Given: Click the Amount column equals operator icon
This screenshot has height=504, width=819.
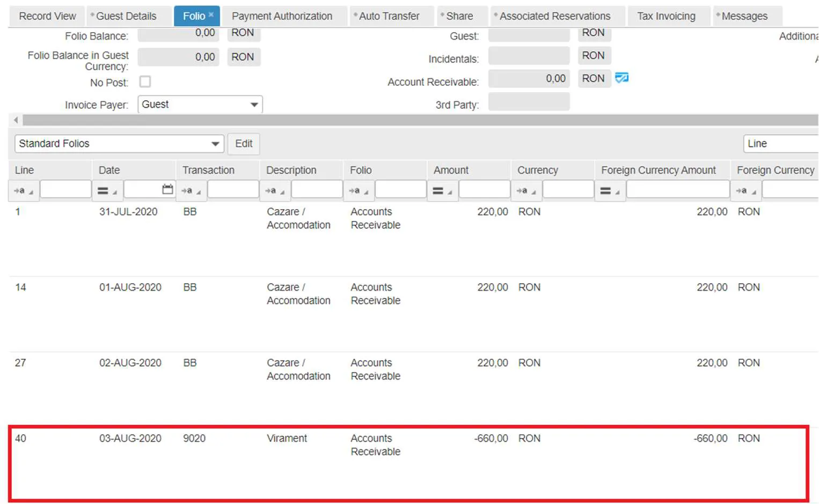Looking at the screenshot, I should (x=442, y=190).
